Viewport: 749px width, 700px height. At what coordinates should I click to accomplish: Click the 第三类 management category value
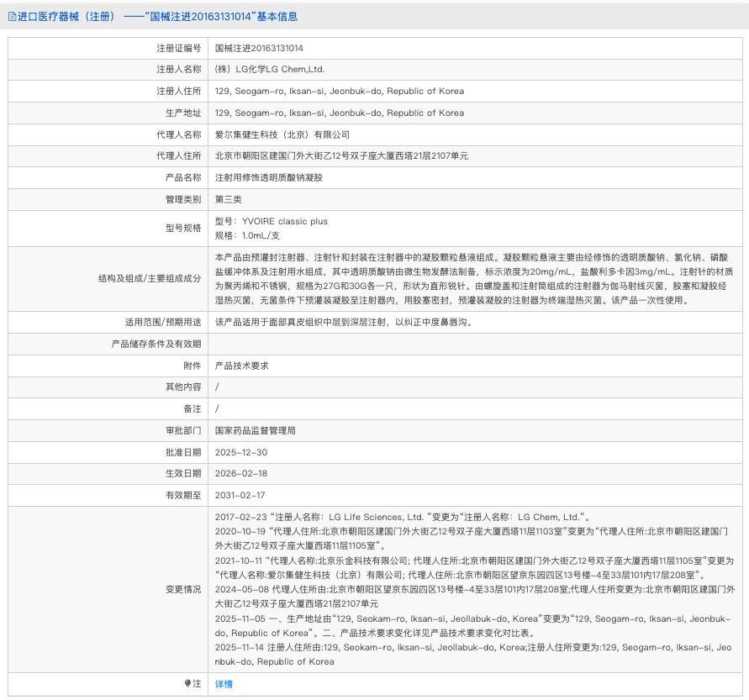(229, 199)
